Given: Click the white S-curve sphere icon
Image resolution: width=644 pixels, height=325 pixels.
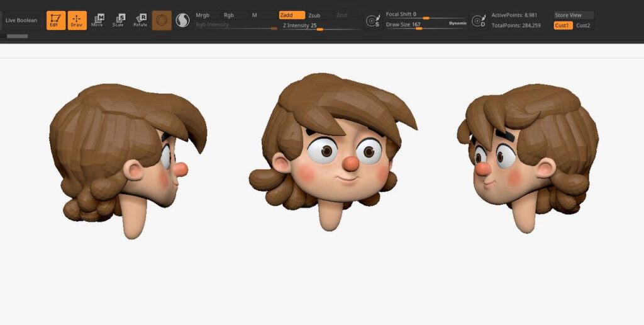Looking at the screenshot, I should 182,21.
